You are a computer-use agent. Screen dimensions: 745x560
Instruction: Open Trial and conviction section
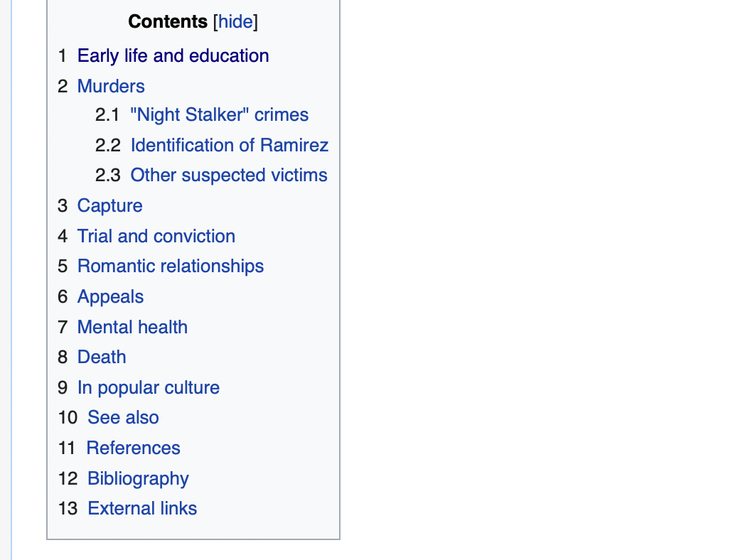(156, 236)
